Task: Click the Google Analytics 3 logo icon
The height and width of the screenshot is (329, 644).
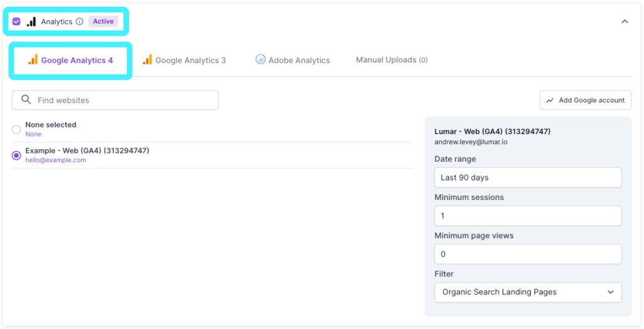Action: click(x=147, y=60)
